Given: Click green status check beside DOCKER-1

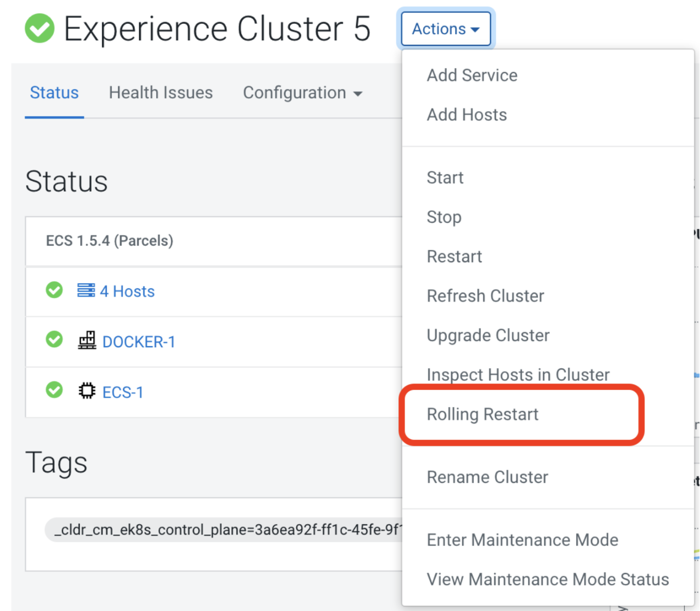Looking at the screenshot, I should pos(54,340).
